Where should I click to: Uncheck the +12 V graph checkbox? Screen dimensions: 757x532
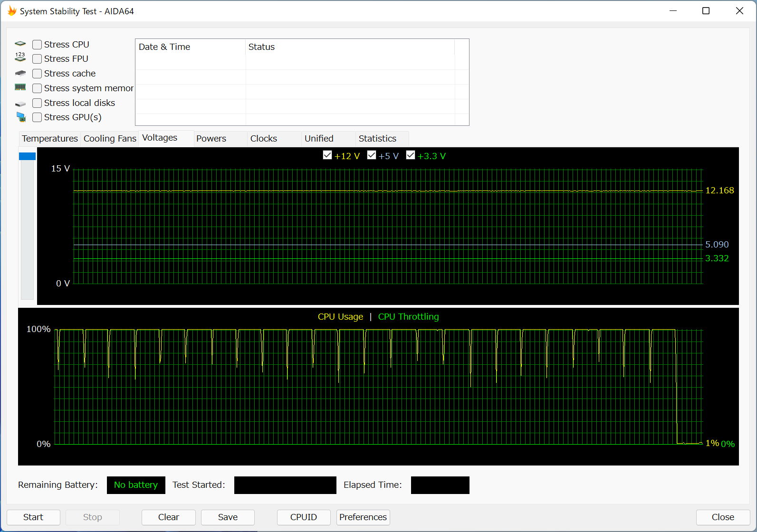[327, 155]
